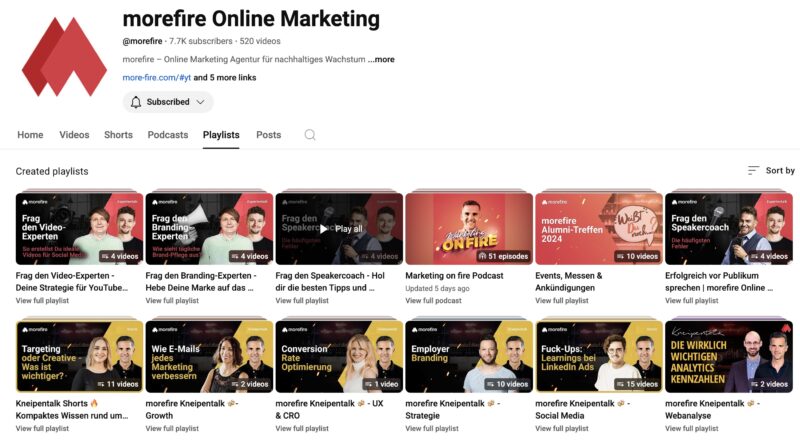Click the Marketing on fire Podcast title
The height and width of the screenshot is (441, 800).
click(x=454, y=276)
